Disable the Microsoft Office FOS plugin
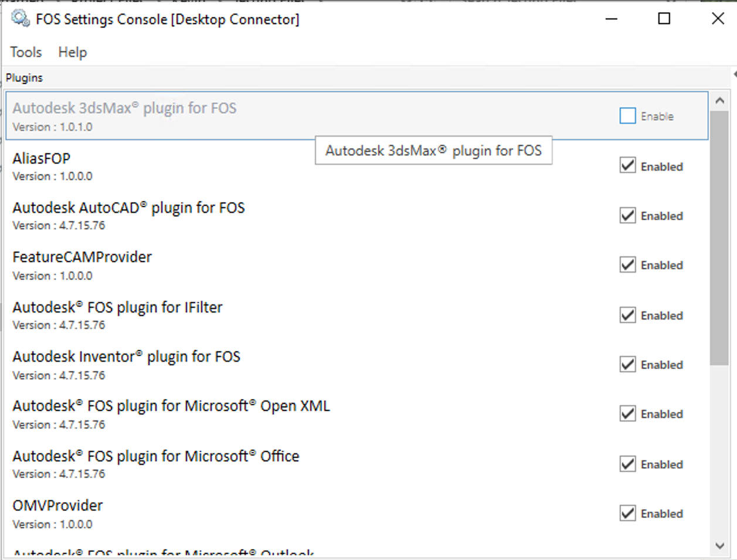Viewport: 737px width, 560px height. (x=627, y=464)
